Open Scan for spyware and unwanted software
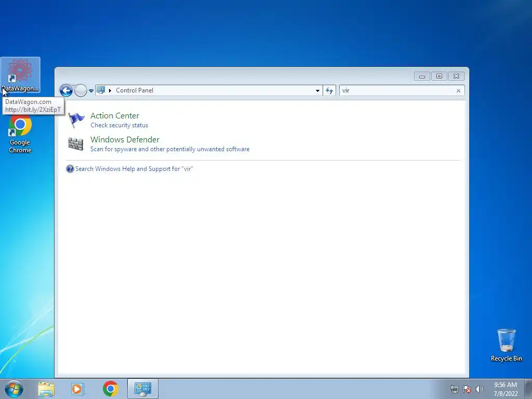The height and width of the screenshot is (399, 532). 170,149
